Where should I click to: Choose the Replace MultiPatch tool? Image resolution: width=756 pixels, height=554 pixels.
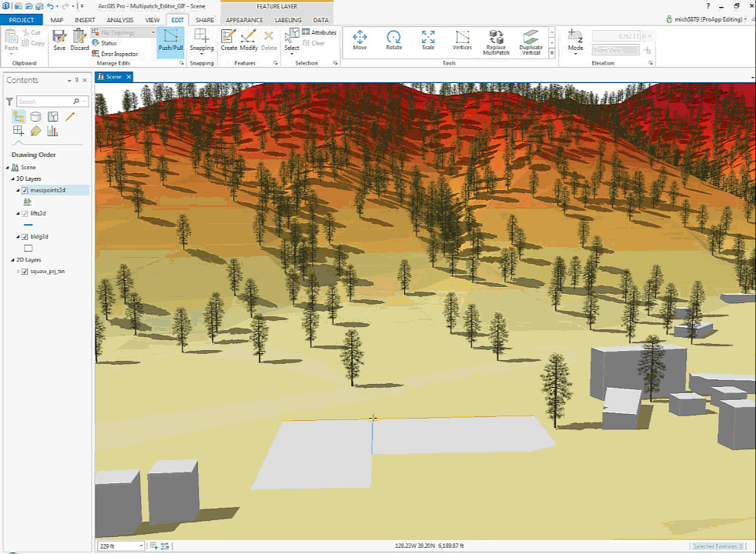[x=497, y=41]
